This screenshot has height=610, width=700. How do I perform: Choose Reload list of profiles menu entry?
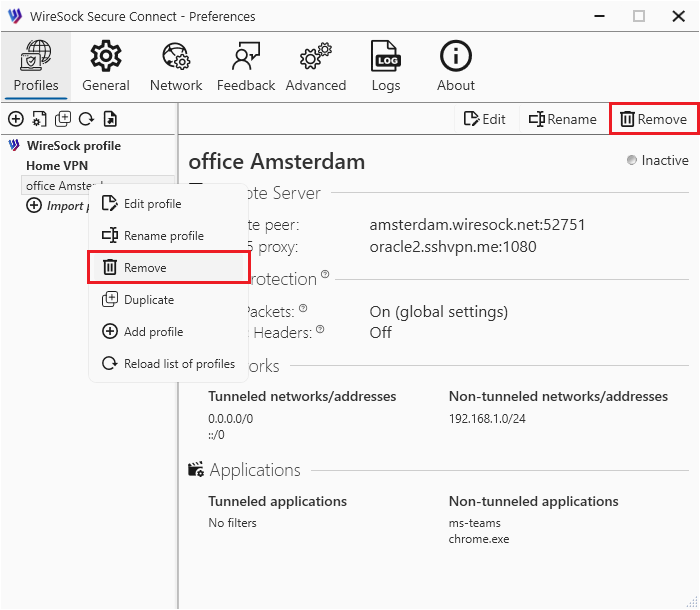(x=168, y=364)
